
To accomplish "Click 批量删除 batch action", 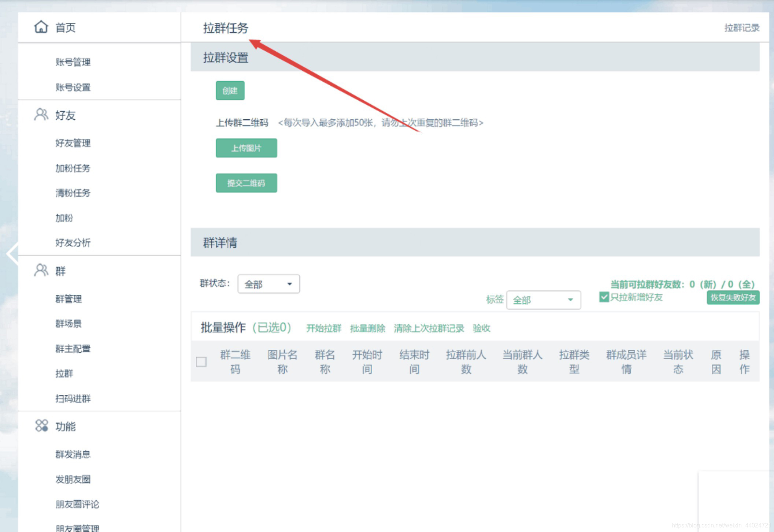I will coord(368,328).
